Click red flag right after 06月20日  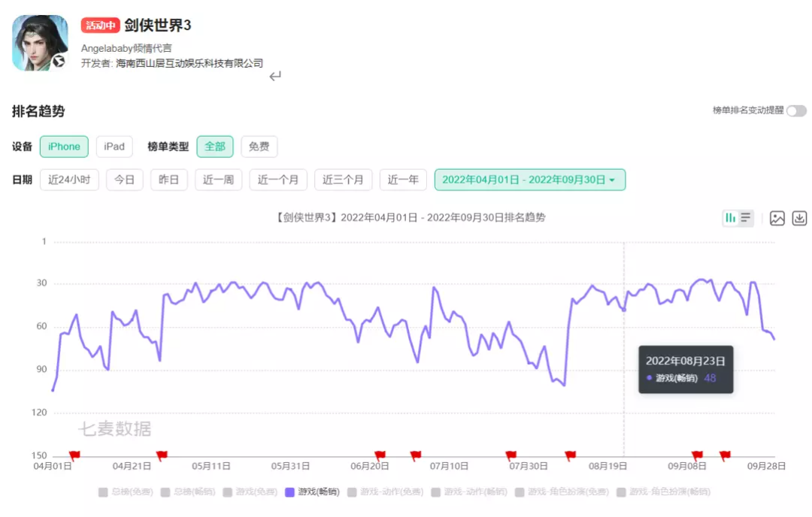[380, 455]
